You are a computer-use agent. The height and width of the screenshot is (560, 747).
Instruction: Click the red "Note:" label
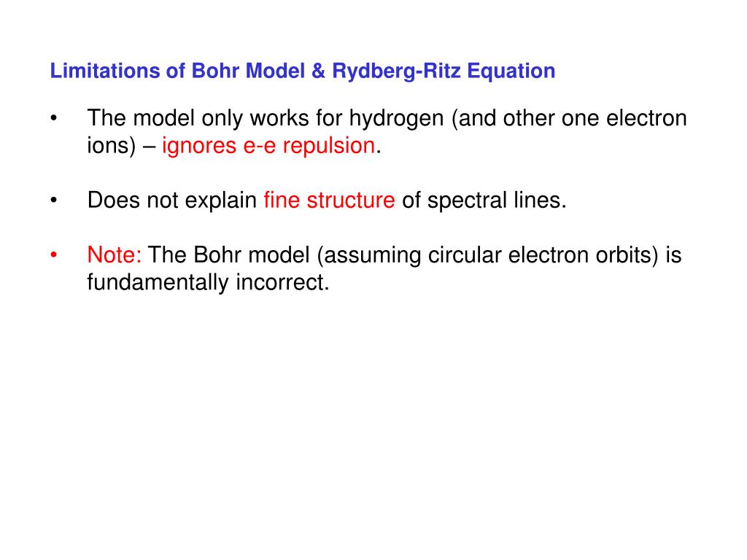pos(115,254)
